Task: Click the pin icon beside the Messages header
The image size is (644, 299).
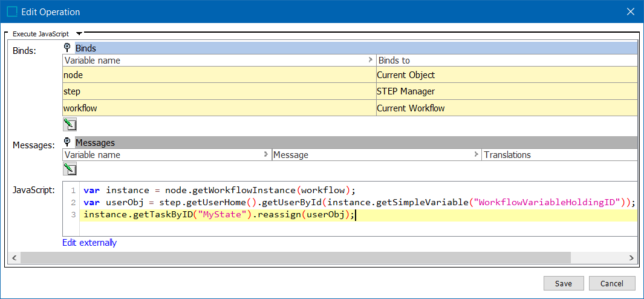Action: [x=68, y=142]
